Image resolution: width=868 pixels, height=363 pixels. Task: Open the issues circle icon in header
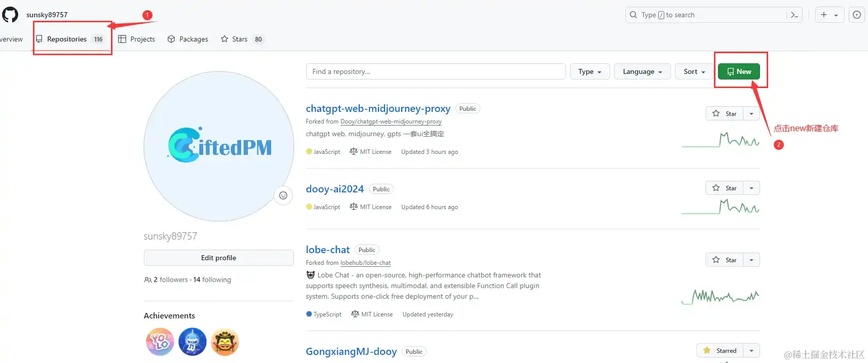[x=857, y=15]
